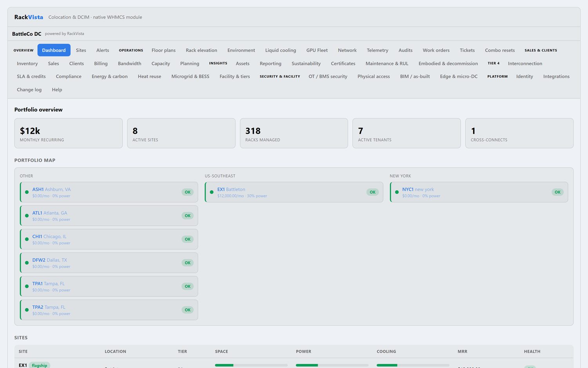The height and width of the screenshot is (368, 588).
Task: Open the Tickets tab
Action: pos(467,50)
